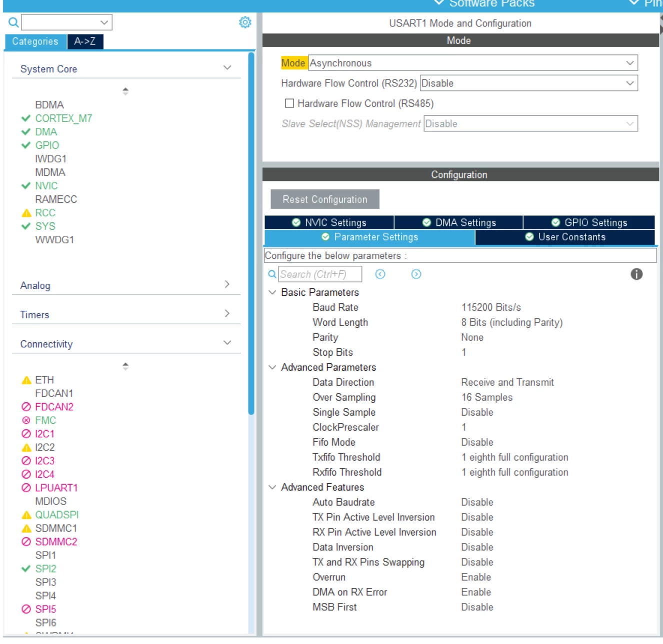Screen dimensions: 663x644
Task: Click the parameter Search (Ctrl+F) field
Action: (320, 274)
